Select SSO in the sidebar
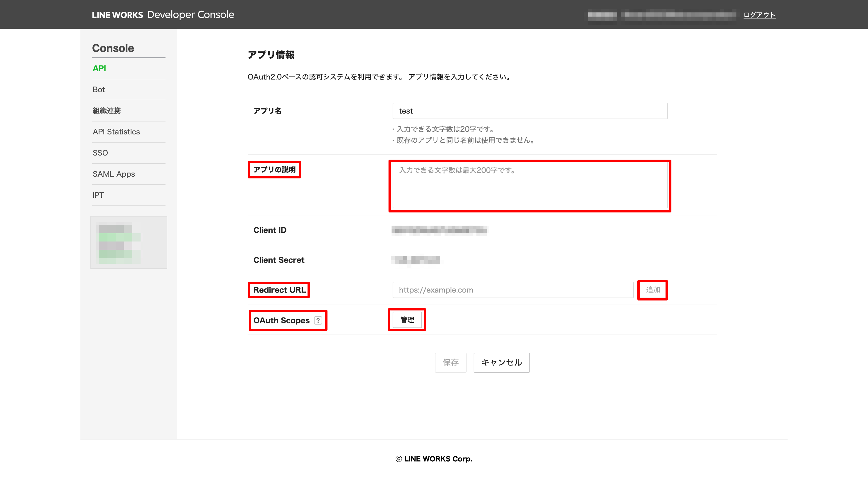Viewport: 868px width, 483px height. coord(100,153)
